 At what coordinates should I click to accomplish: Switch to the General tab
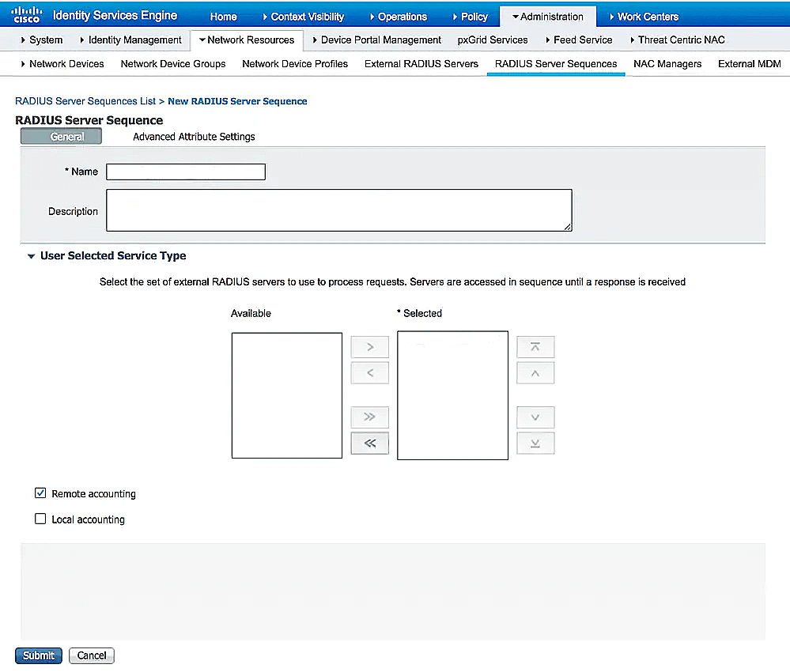pos(61,137)
